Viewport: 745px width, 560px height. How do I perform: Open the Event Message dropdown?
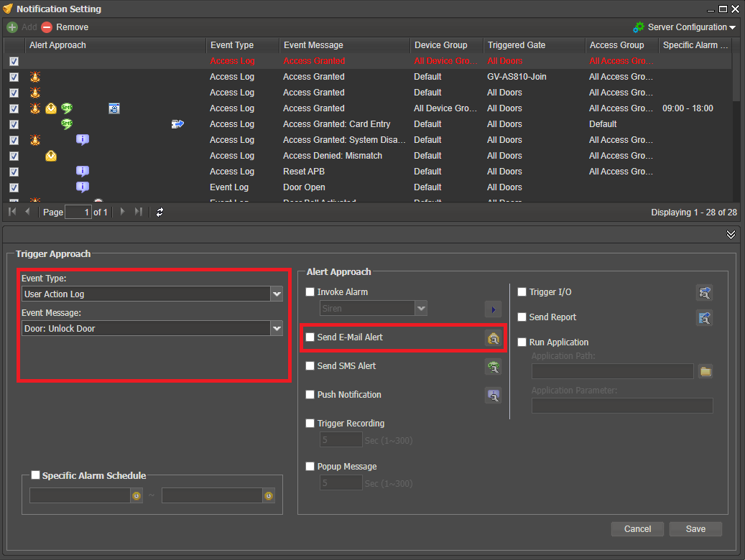(x=277, y=328)
